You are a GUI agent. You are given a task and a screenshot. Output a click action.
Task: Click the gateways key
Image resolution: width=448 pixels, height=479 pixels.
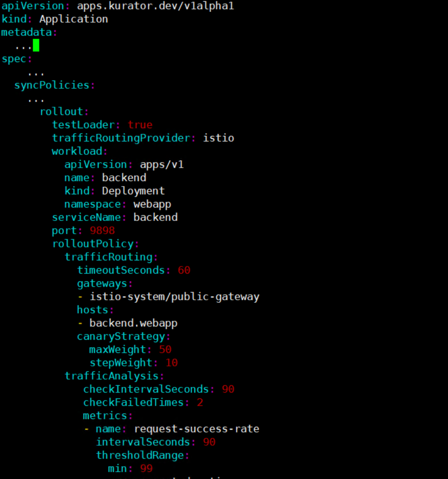click(102, 283)
